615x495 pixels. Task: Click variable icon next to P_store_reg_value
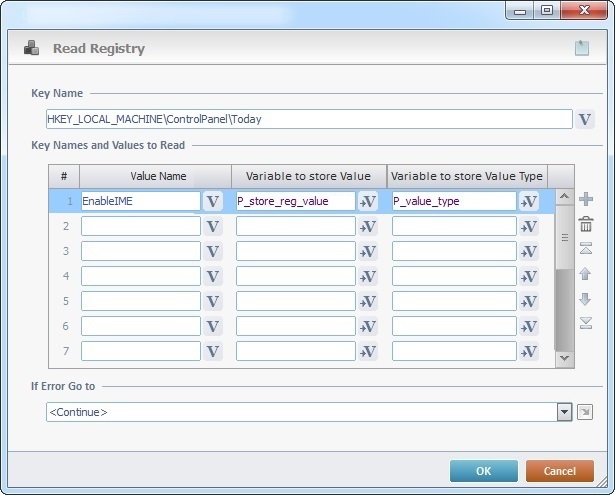(x=367, y=201)
